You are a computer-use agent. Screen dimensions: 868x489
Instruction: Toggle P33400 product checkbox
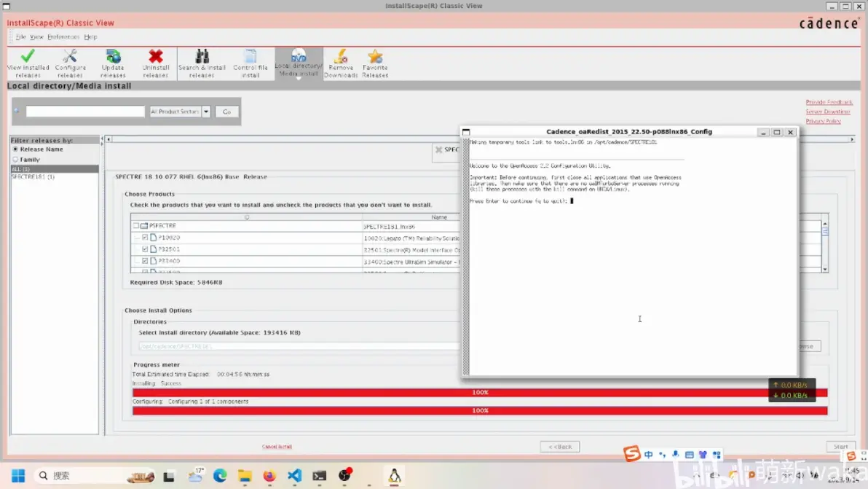(145, 261)
